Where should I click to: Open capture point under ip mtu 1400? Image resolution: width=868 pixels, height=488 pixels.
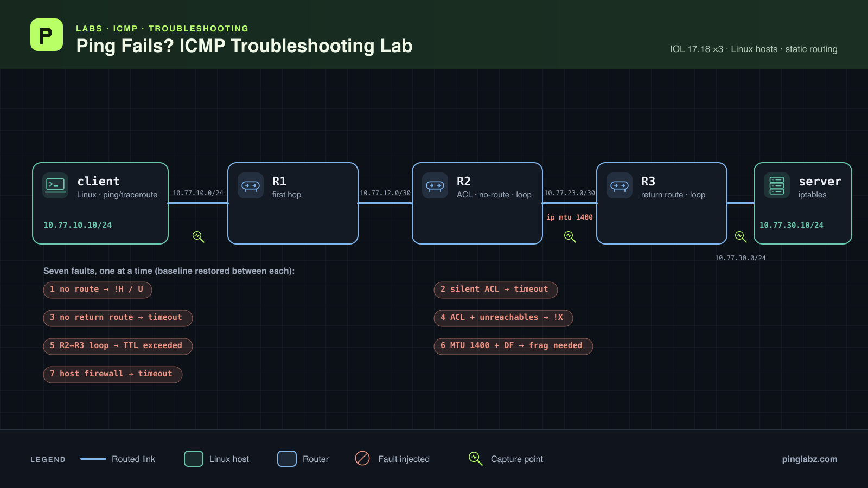pos(570,237)
